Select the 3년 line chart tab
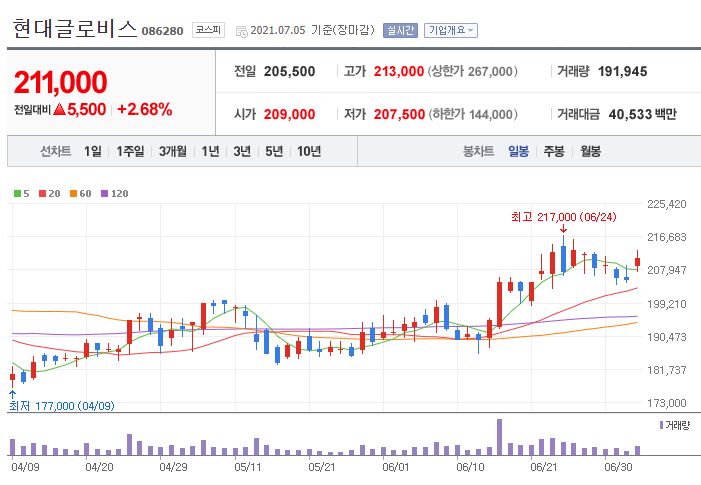Image resolution: width=701 pixels, height=485 pixels. point(242,152)
